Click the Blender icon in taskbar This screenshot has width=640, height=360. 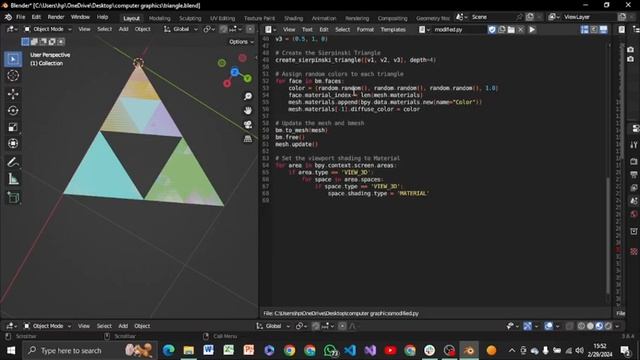(x=469, y=350)
